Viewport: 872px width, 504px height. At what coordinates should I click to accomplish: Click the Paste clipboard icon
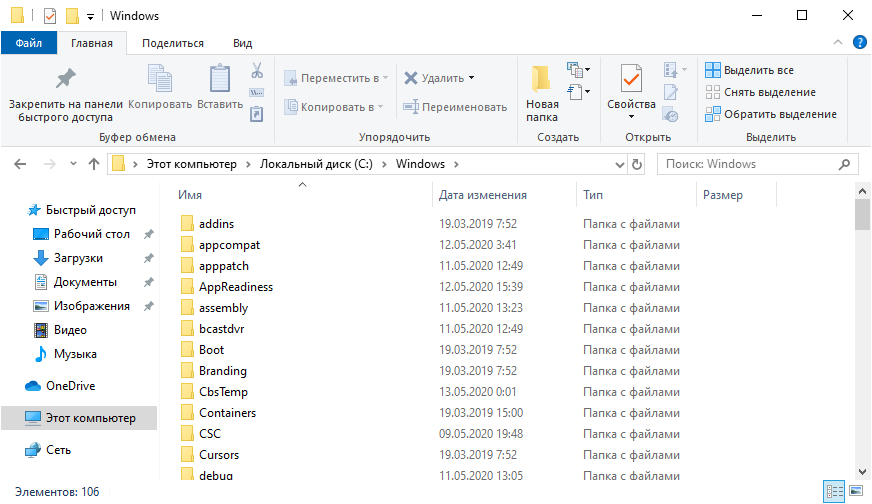pyautogui.click(x=219, y=78)
